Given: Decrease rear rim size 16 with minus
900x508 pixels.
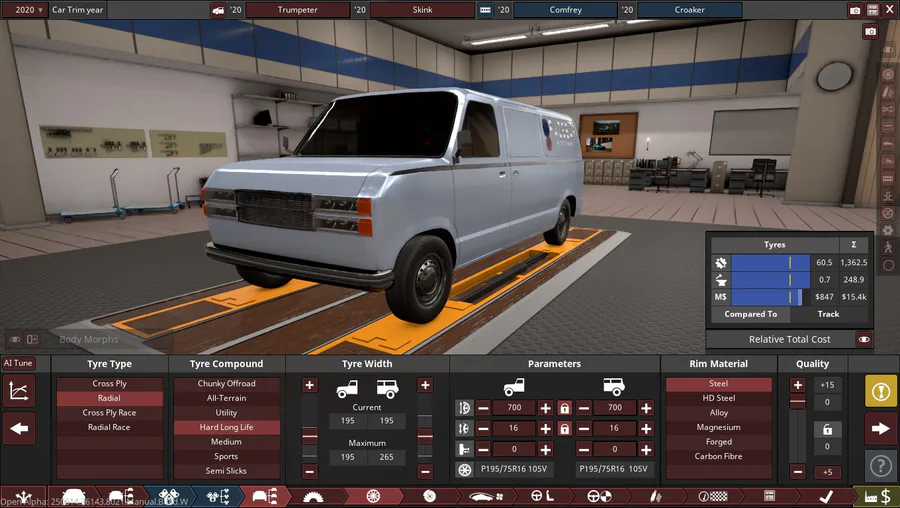Looking at the screenshot, I should point(584,429).
